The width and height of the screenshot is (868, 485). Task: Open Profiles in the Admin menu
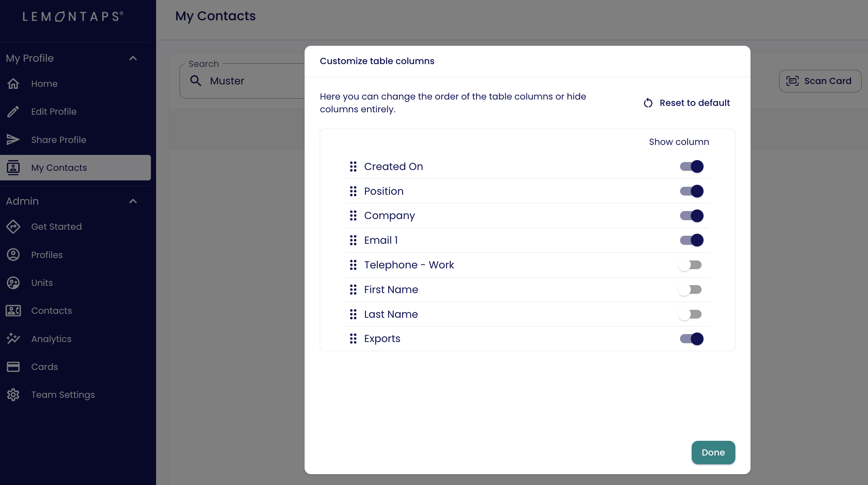[x=47, y=255]
